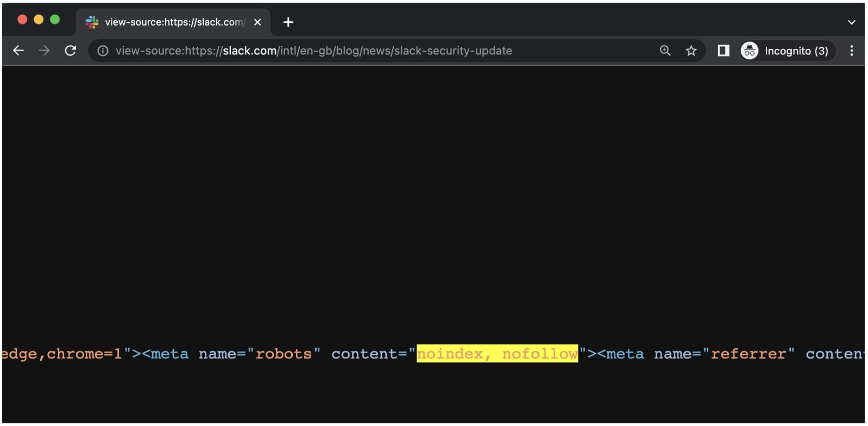Open a new tab with the plus button
868x426 pixels.
tap(288, 22)
